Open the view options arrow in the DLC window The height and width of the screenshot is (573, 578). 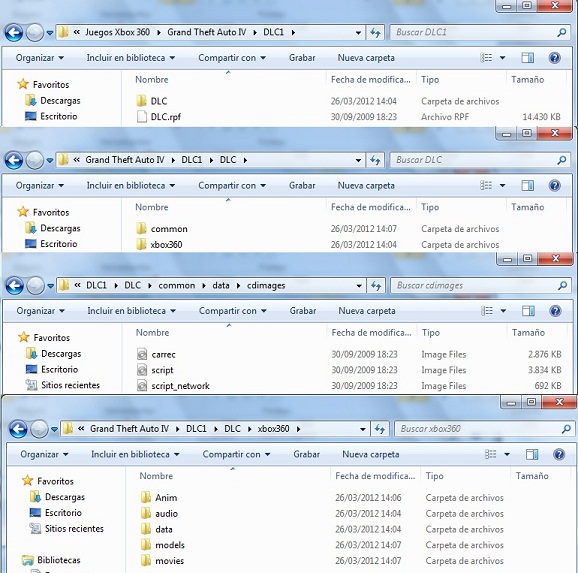(x=502, y=185)
